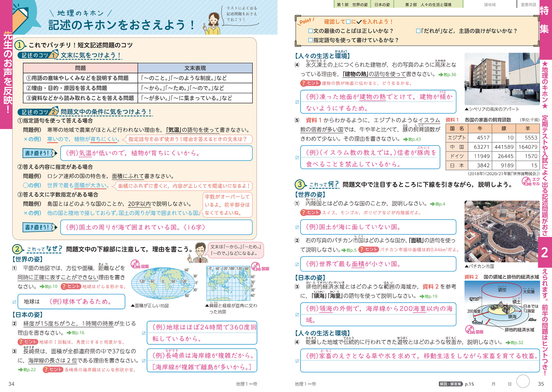Screen dimensions: 552x392
Task: Select the 第2部 人々の生活と環境 tab
Action: (428, 4)
